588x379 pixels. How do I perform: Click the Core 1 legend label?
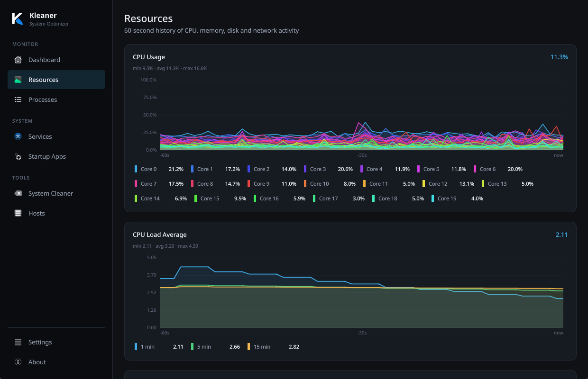(205, 169)
